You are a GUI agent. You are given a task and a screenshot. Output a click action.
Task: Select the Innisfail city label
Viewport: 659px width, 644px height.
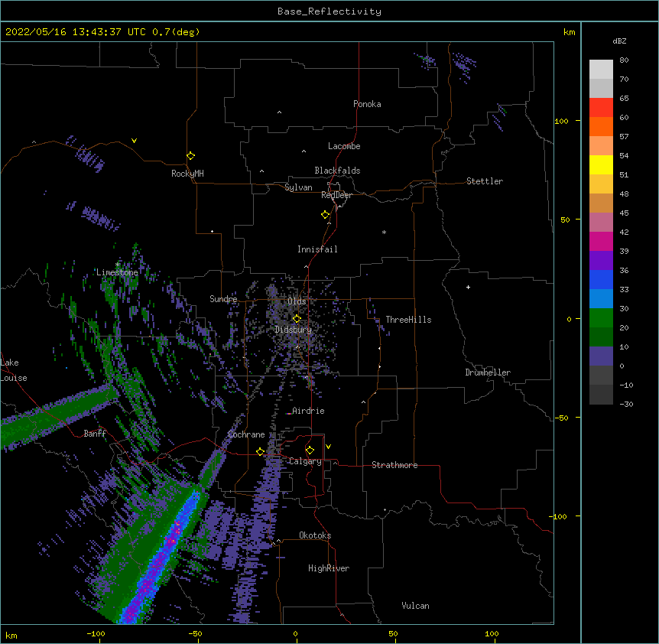(x=317, y=249)
